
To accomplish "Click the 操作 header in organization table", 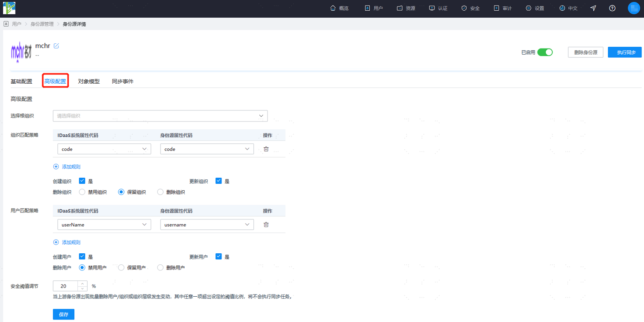I will 267,135.
